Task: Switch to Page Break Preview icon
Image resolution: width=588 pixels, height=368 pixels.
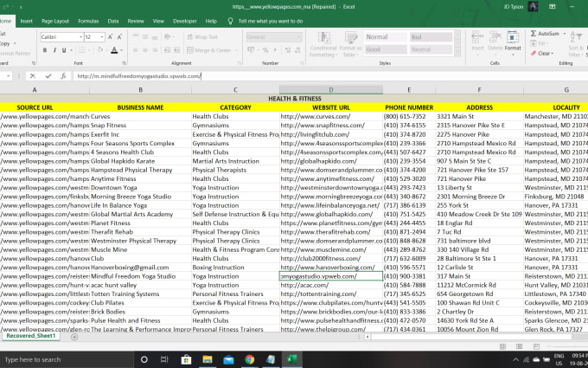Action: coord(536,346)
